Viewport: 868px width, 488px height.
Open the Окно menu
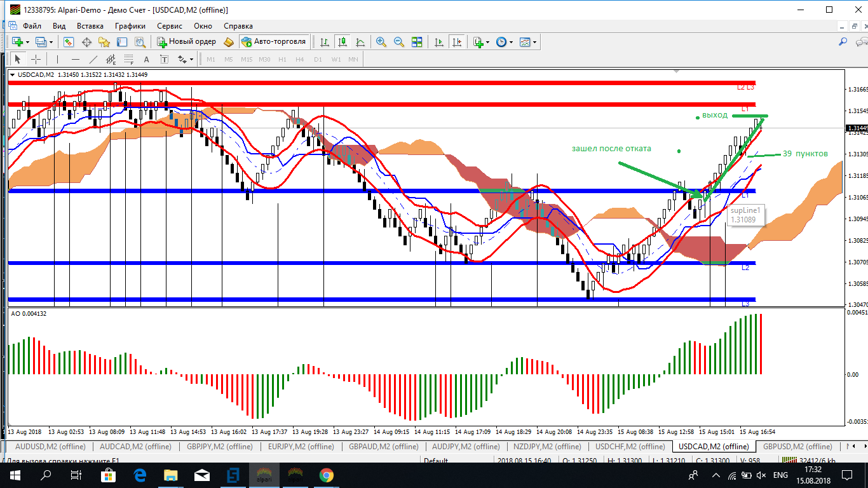(203, 26)
